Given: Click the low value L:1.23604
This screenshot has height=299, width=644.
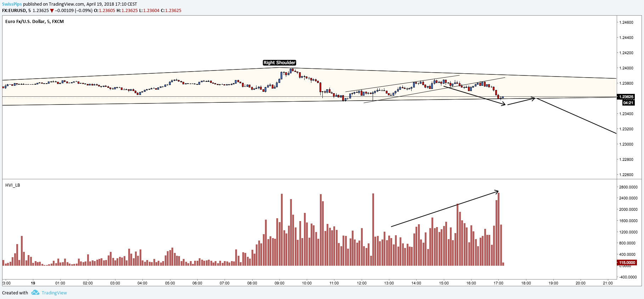Looking at the screenshot, I should click(149, 11).
